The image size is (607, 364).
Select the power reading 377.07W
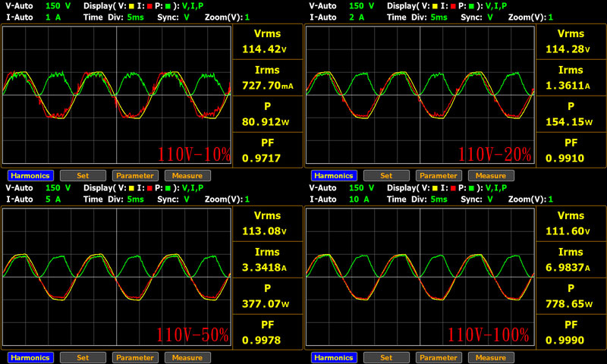266,303
